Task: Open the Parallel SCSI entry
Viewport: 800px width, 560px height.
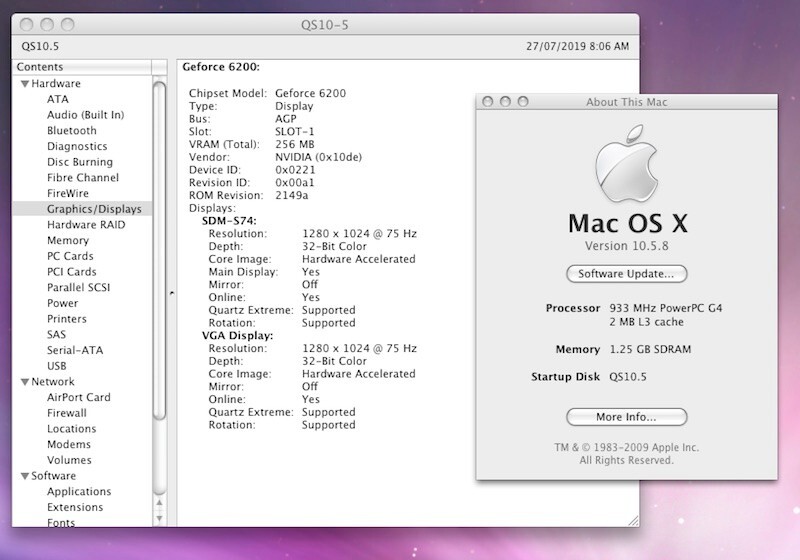Action: (79, 288)
